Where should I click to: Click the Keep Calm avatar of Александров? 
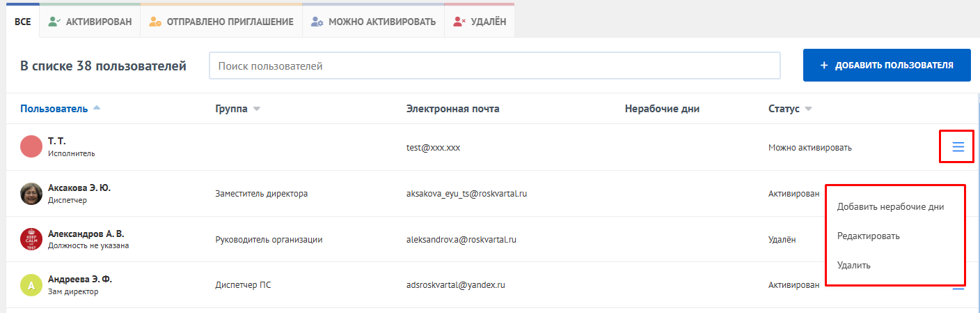click(x=31, y=239)
